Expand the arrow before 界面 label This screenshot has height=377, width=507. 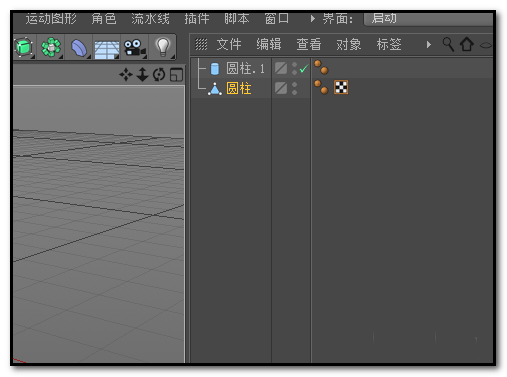[312, 18]
